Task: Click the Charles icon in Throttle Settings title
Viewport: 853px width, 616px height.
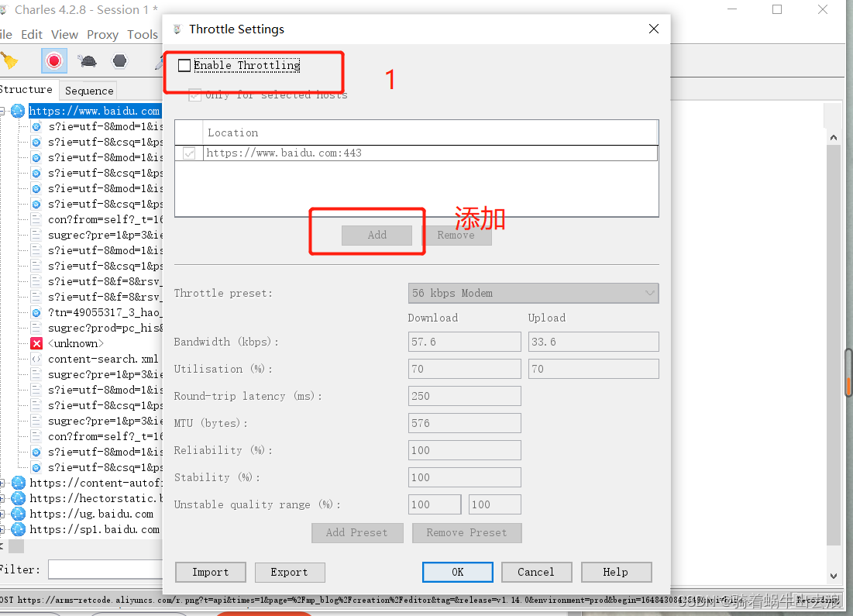Action: (x=177, y=29)
